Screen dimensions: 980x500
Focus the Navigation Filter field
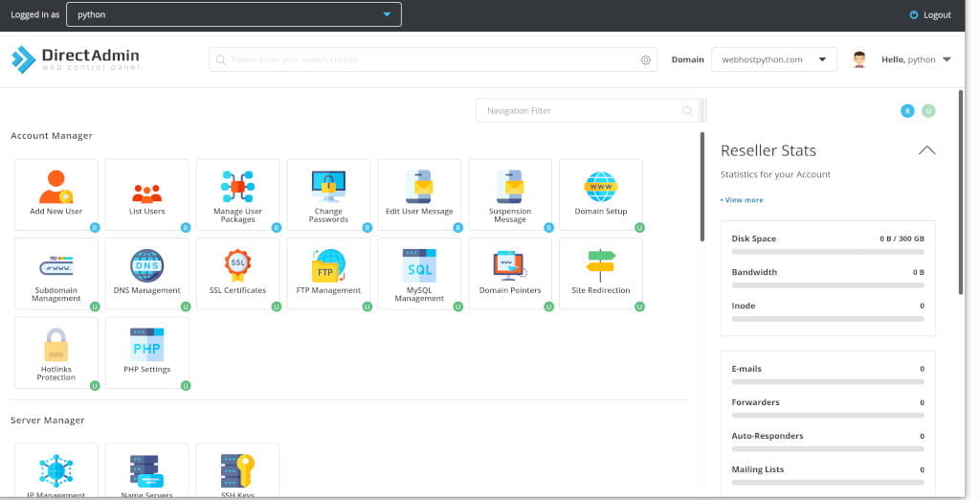pos(588,111)
